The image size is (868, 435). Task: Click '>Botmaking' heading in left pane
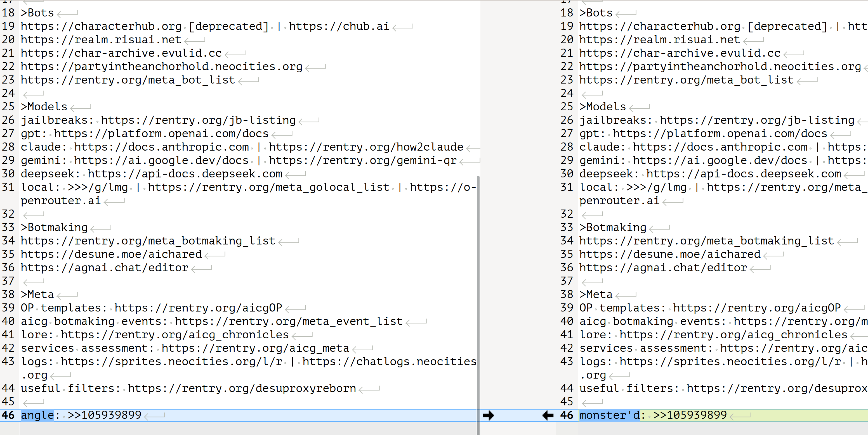pos(54,228)
